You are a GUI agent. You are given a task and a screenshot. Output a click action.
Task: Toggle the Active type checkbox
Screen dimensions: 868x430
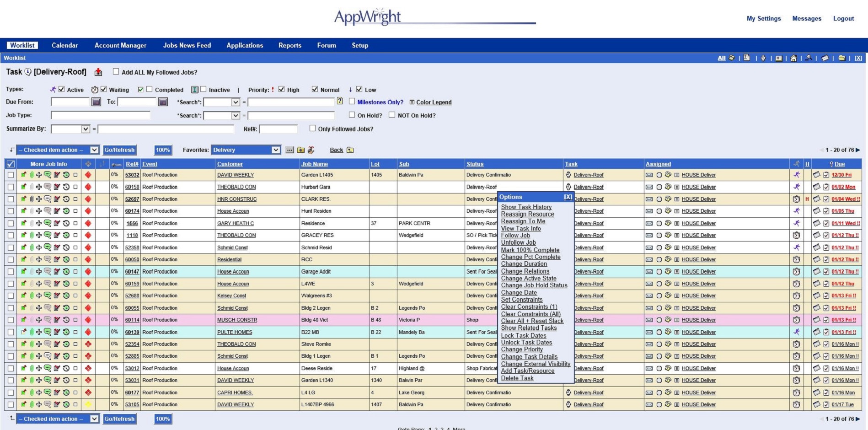tap(62, 89)
